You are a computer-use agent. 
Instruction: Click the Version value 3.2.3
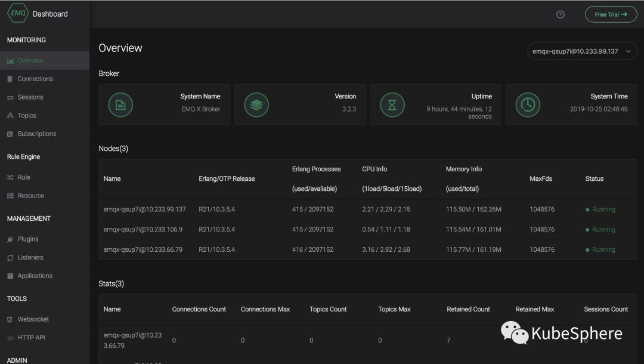349,109
